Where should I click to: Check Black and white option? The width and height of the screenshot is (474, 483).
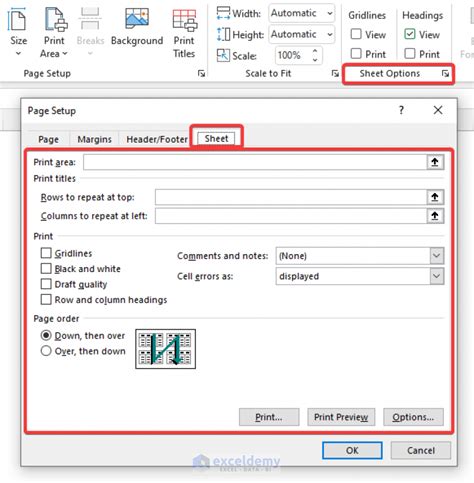pyautogui.click(x=46, y=268)
